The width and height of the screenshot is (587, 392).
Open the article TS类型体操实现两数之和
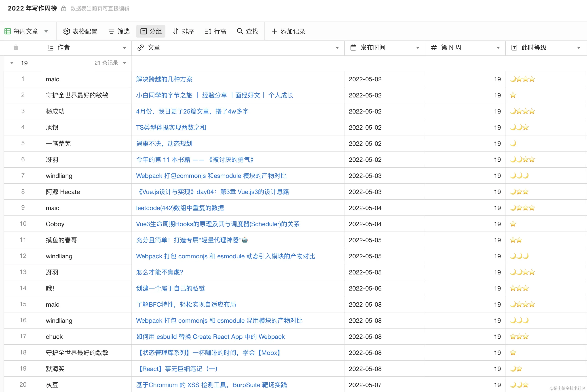click(x=171, y=127)
